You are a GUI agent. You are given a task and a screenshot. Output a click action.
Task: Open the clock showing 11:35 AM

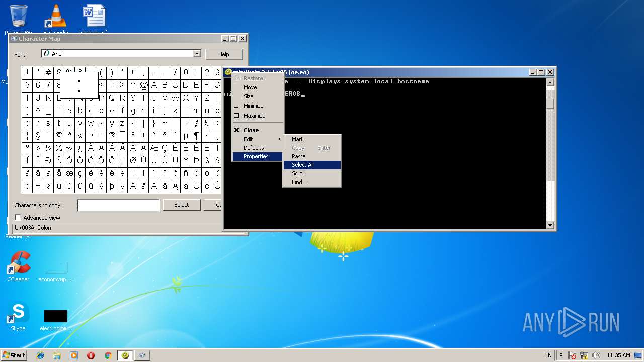pos(618,355)
